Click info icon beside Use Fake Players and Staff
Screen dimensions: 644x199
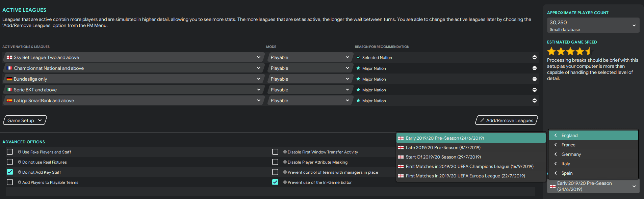click(x=20, y=152)
